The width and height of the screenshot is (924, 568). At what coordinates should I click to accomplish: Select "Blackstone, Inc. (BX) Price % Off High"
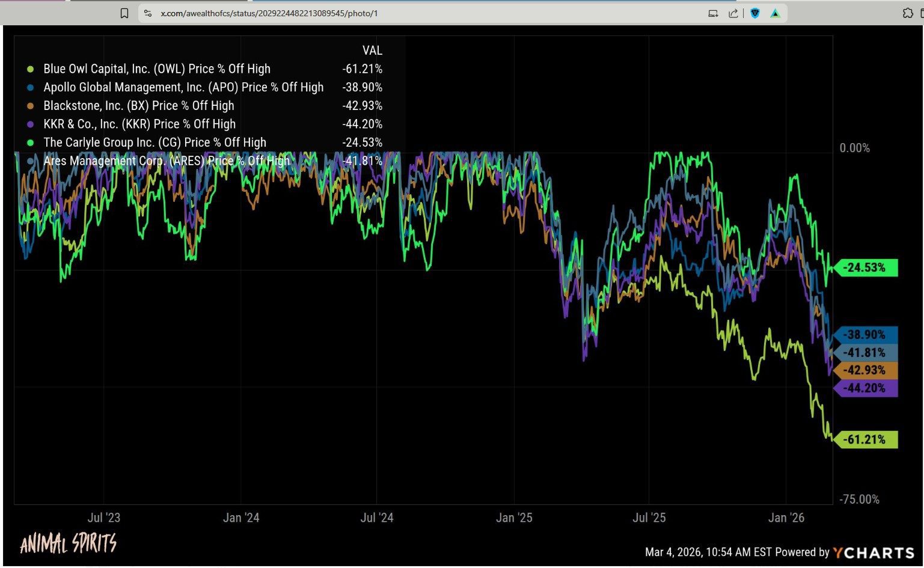[x=139, y=106]
